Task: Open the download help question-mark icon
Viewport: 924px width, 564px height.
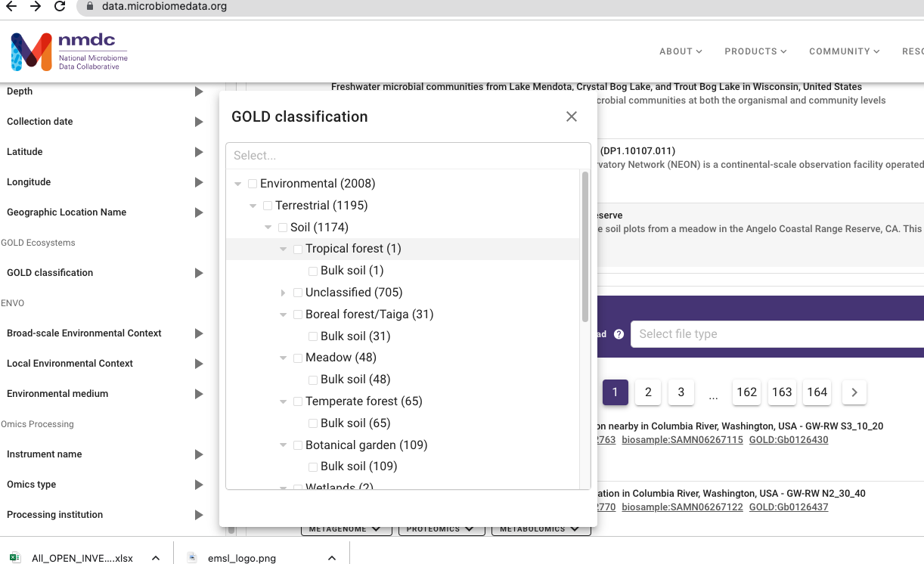Action: (619, 333)
